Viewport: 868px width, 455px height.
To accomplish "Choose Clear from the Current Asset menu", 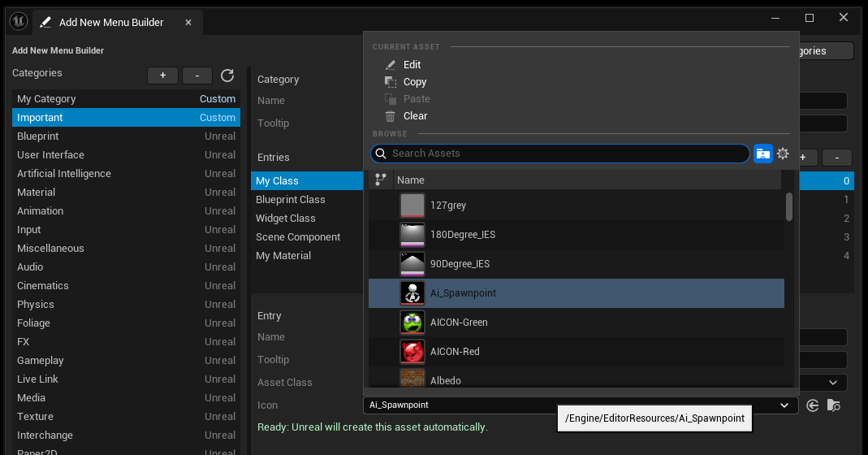I will [x=415, y=116].
